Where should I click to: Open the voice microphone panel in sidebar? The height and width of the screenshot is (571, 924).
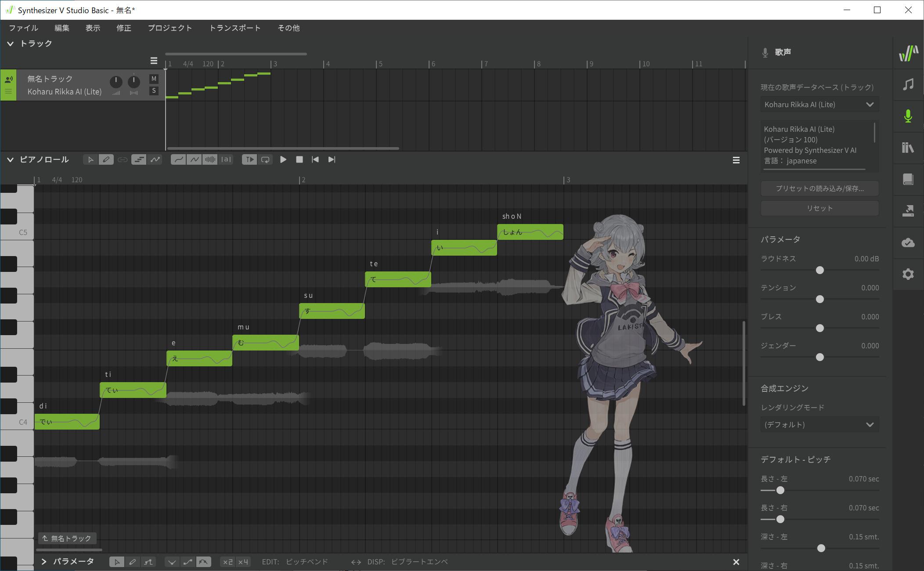coord(908,116)
